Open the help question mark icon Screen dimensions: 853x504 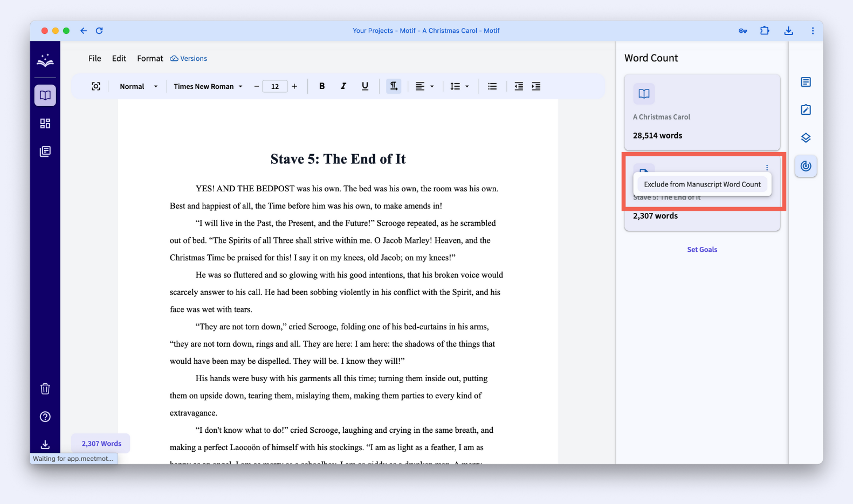coord(45,417)
